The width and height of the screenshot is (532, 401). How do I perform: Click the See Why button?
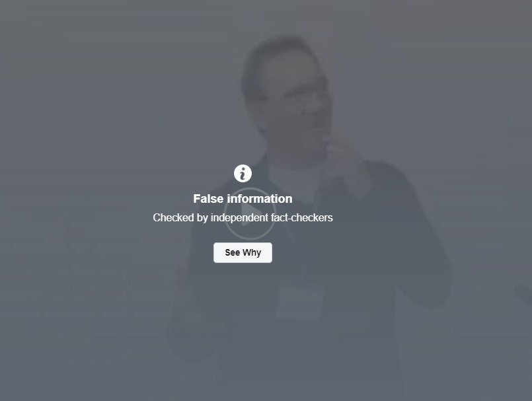pyautogui.click(x=243, y=252)
